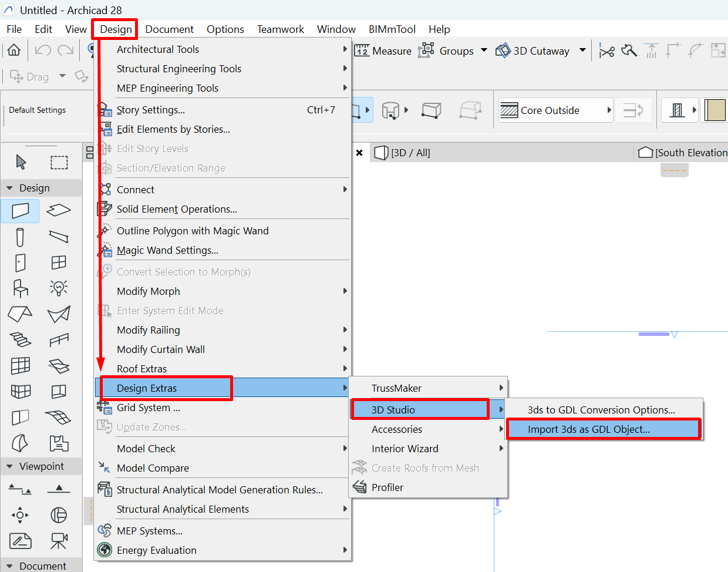This screenshot has width=728, height=572.
Task: Collapse the Design toolbox section
Action: [x=9, y=188]
